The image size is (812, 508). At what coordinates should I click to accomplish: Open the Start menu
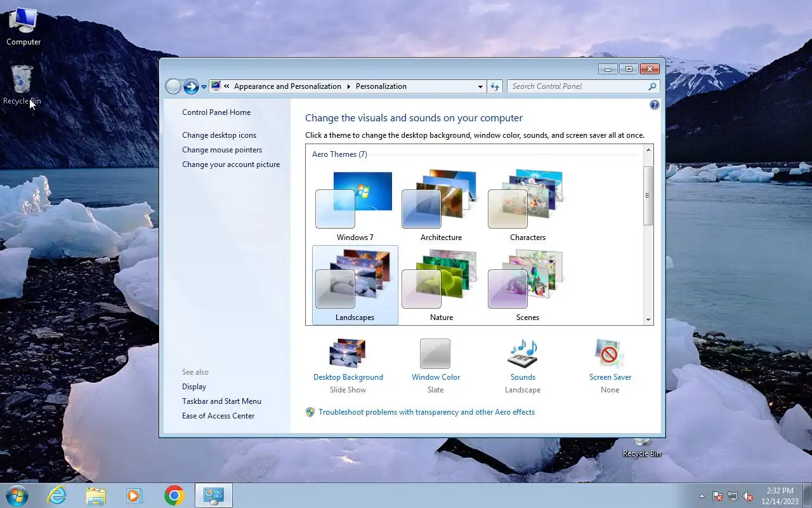tap(16, 495)
